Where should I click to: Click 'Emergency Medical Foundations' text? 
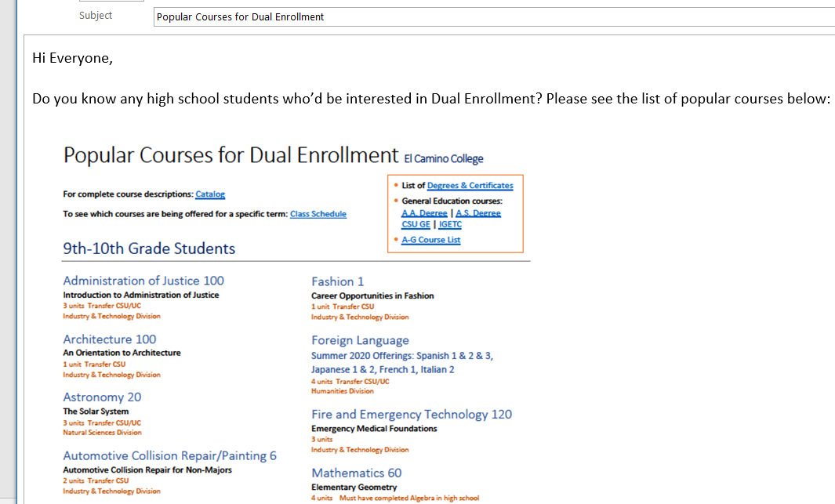(x=374, y=429)
